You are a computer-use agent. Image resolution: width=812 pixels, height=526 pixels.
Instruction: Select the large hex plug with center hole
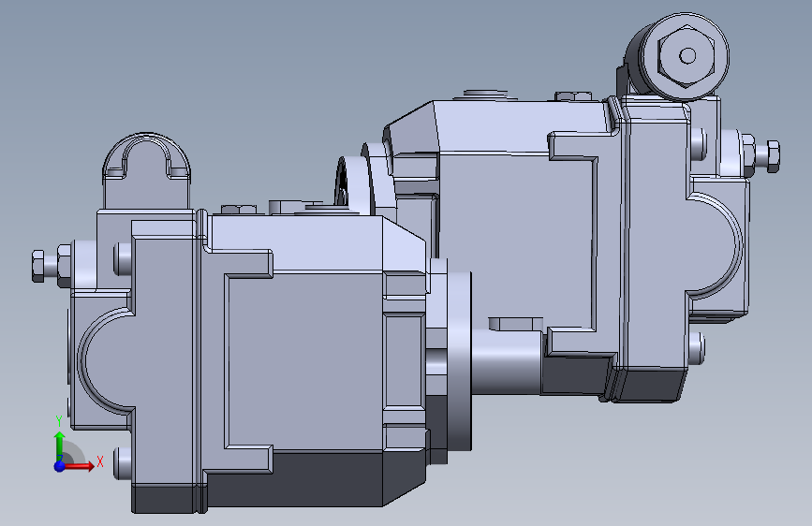pyautogui.click(x=687, y=55)
